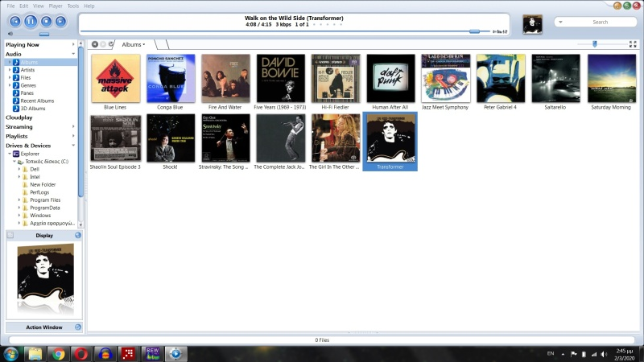
Task: Open Opera browser from the taskbar
Action: tap(81, 354)
